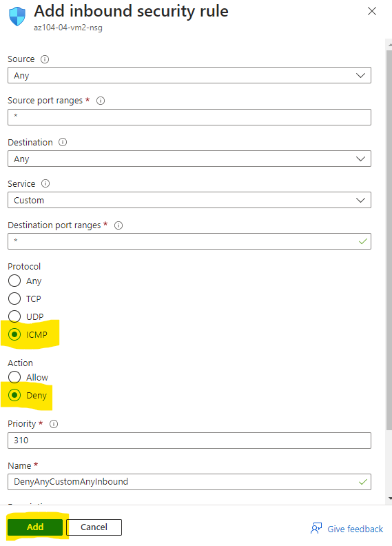Click the Service info icon
Screen dimensions: 392x546
[x=45, y=183]
